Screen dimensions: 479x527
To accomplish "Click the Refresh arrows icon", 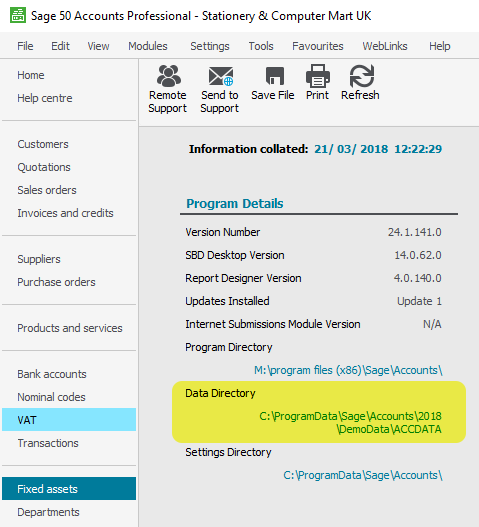I will click(362, 76).
